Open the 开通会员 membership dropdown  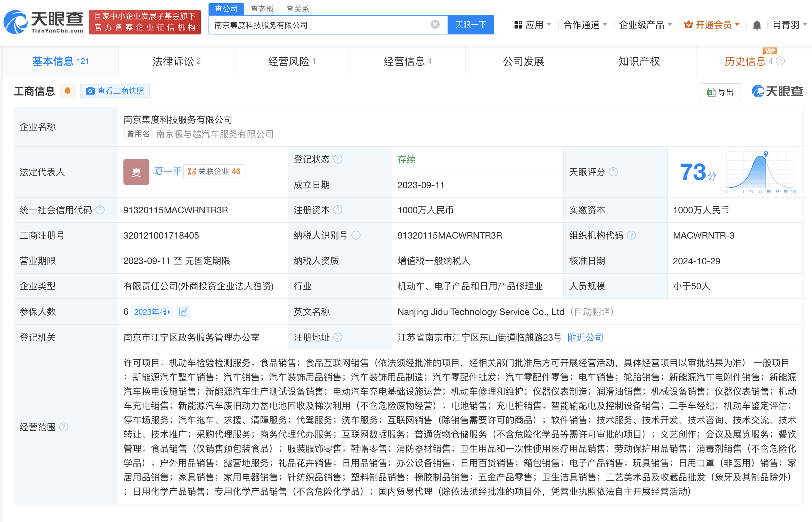[711, 25]
